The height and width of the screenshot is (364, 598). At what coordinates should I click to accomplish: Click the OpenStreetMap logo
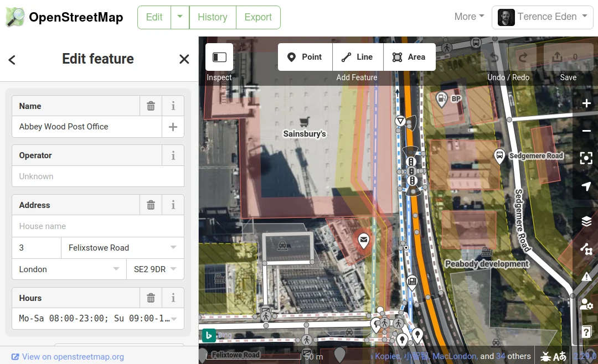click(x=64, y=17)
